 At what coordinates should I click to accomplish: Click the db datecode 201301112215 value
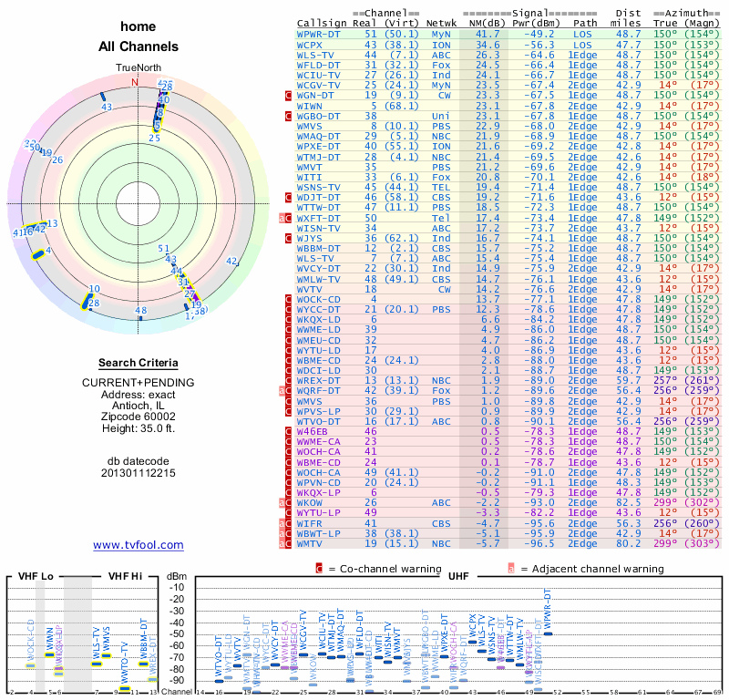point(139,473)
